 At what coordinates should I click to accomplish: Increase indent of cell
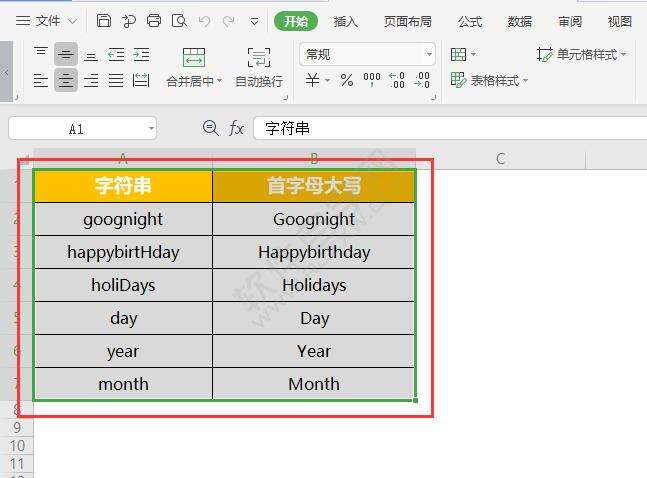tap(141, 54)
